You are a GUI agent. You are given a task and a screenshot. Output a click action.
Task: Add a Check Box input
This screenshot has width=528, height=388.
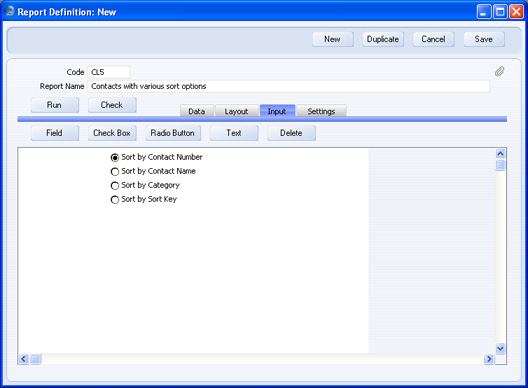pyautogui.click(x=112, y=133)
